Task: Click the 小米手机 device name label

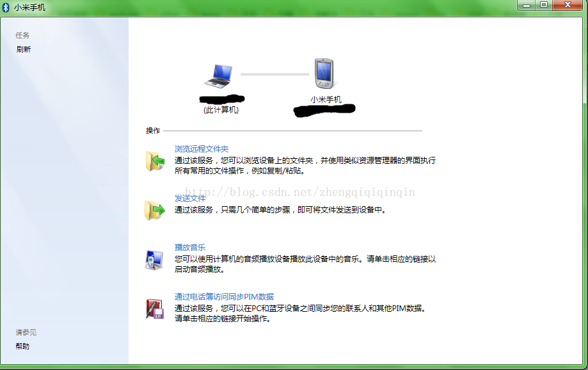Action: pos(326,99)
